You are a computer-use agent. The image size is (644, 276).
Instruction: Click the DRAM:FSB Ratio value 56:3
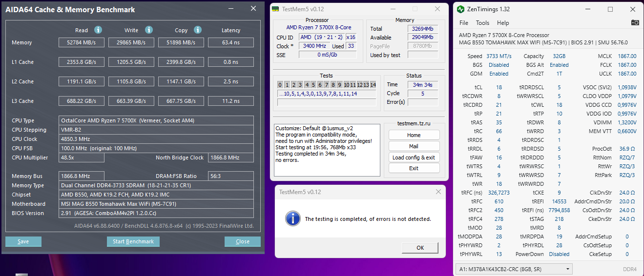click(231, 176)
